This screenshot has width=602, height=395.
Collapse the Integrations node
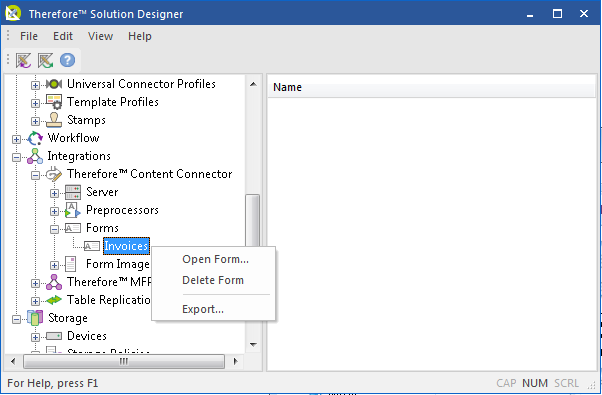pos(16,157)
